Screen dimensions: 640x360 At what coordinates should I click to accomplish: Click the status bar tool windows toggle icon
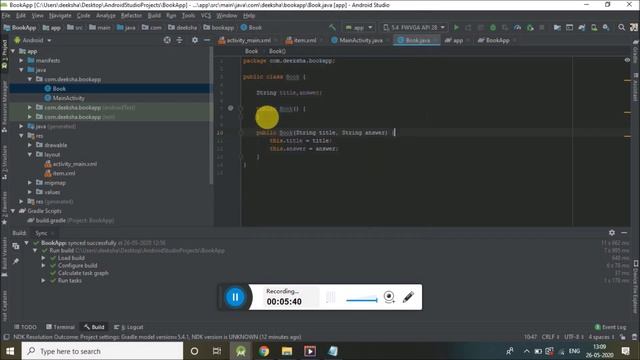tap(6, 337)
